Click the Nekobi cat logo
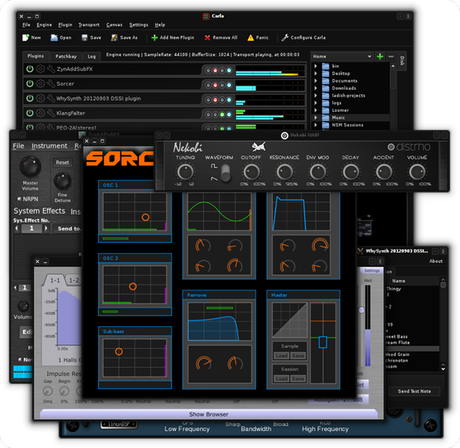 pos(259,146)
